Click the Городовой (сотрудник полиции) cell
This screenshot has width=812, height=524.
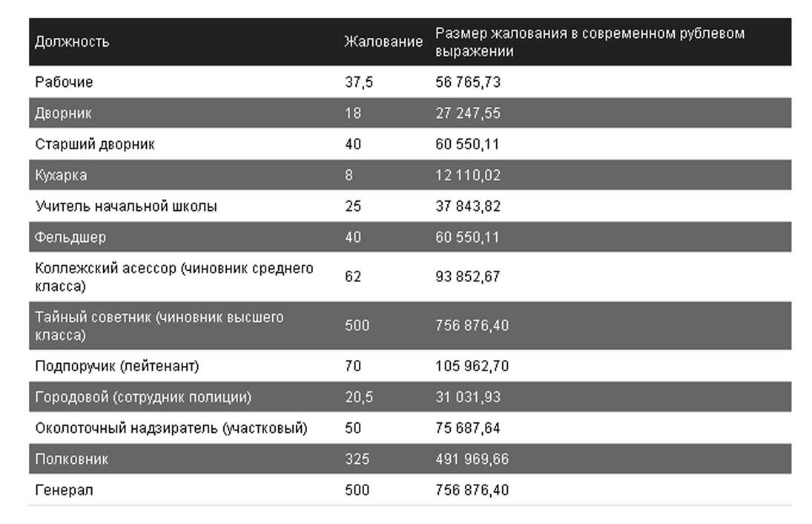tap(143, 397)
